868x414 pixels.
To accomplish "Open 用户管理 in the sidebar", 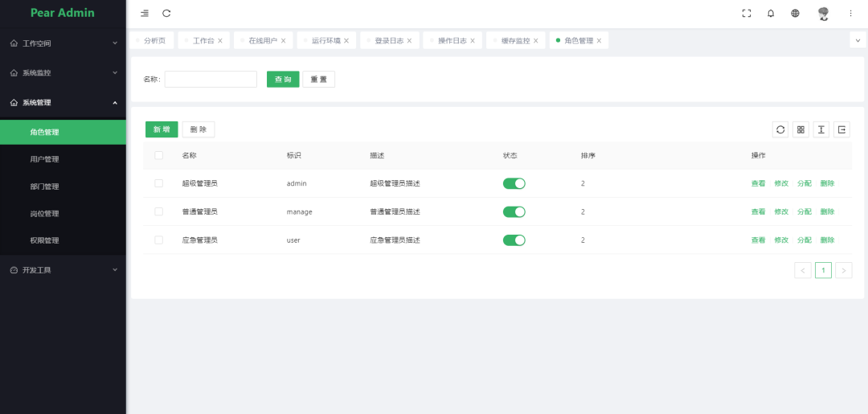I will [63, 159].
